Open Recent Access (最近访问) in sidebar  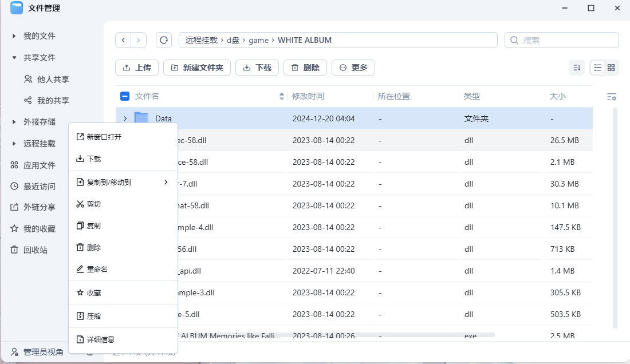click(x=39, y=187)
